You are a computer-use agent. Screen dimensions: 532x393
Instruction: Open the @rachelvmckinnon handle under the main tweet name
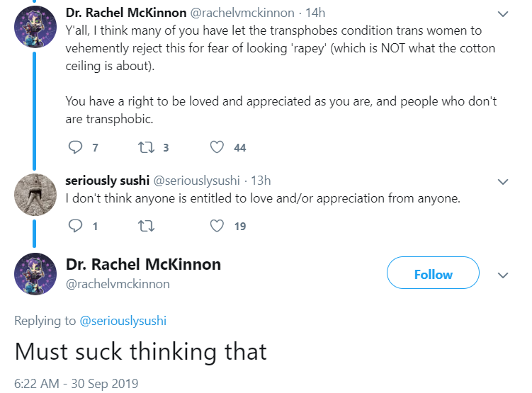[x=118, y=284]
